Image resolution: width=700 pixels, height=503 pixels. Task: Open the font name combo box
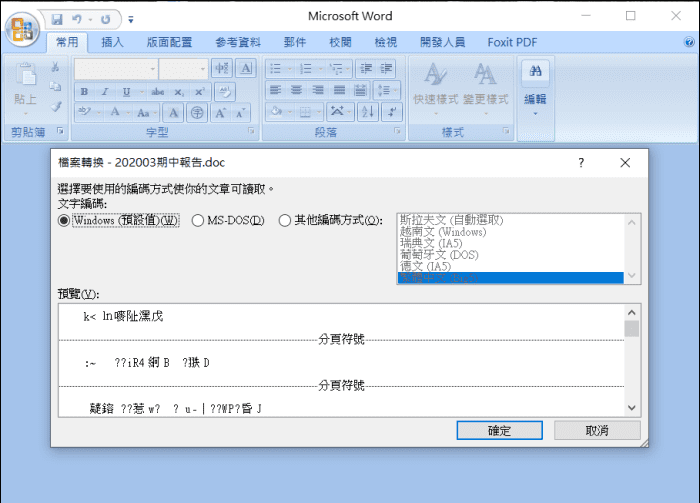point(116,69)
